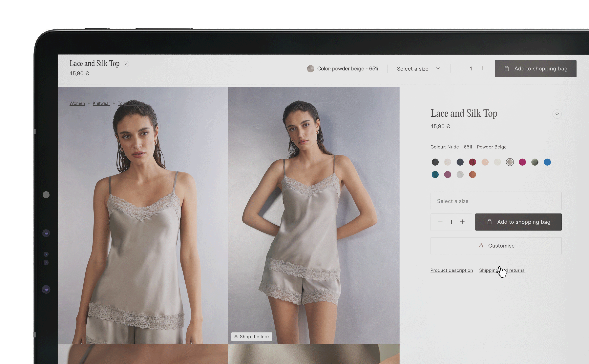Select the olive green colour swatch

click(x=535, y=162)
